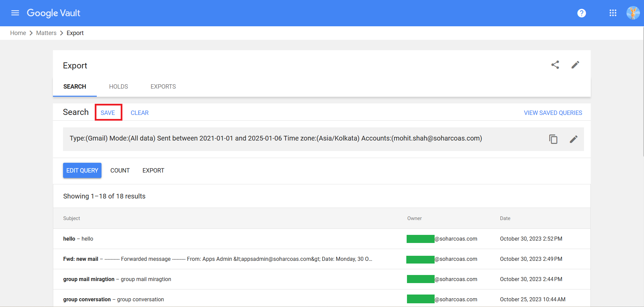Click the Date column header
Viewport: 644px width, 307px height.
click(505, 218)
